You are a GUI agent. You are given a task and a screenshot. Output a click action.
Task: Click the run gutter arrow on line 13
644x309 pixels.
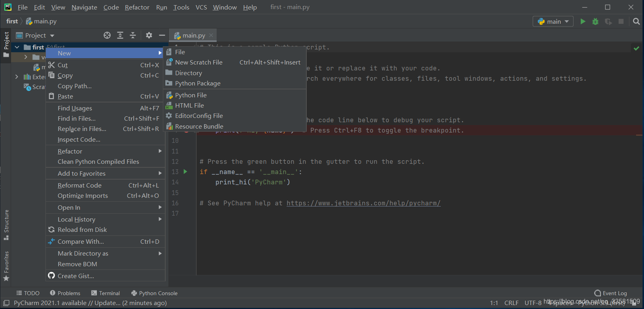pyautogui.click(x=185, y=172)
